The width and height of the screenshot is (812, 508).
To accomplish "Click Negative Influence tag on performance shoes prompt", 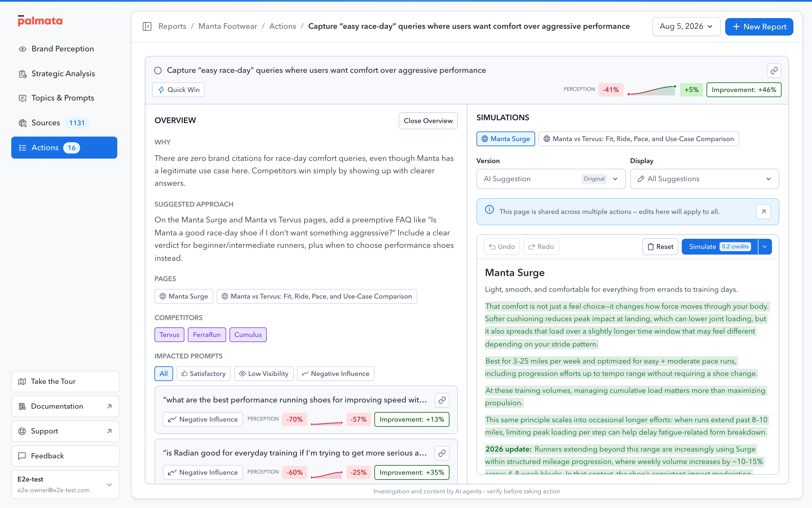I will tap(203, 419).
